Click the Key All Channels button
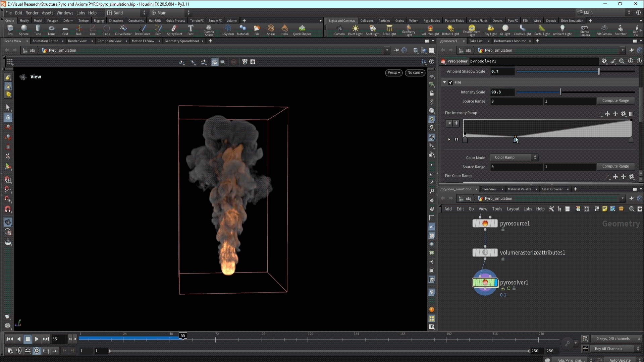 coord(608,349)
